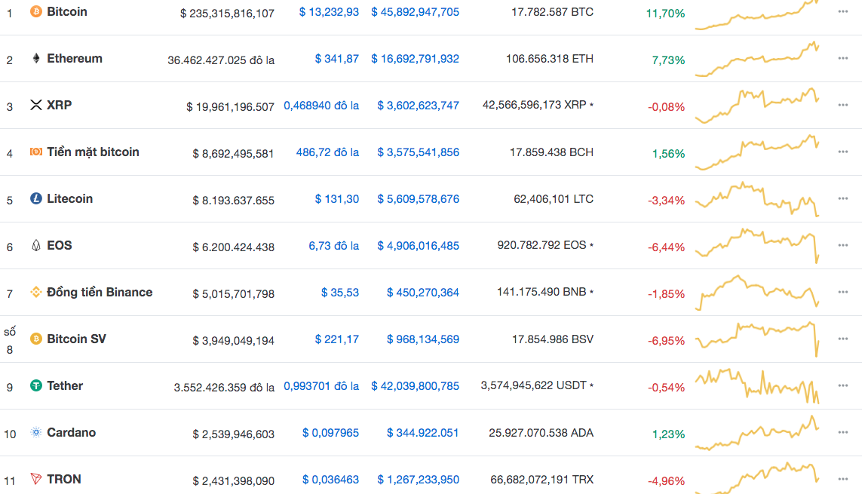Click EOS volume $ 4,906,016,485
Screen dimensions: 868x494
[x=418, y=245]
